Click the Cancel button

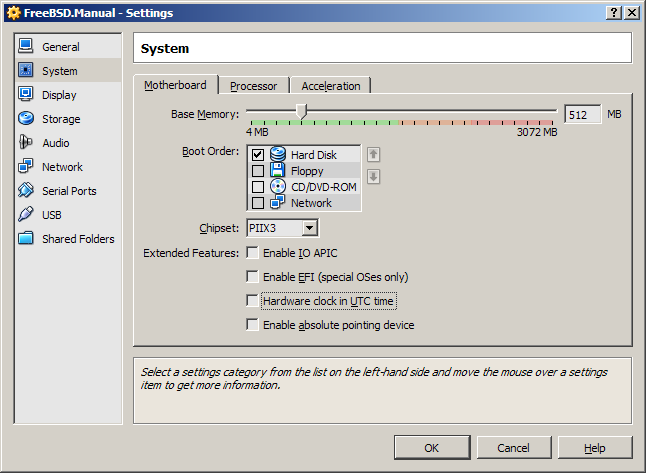click(513, 447)
